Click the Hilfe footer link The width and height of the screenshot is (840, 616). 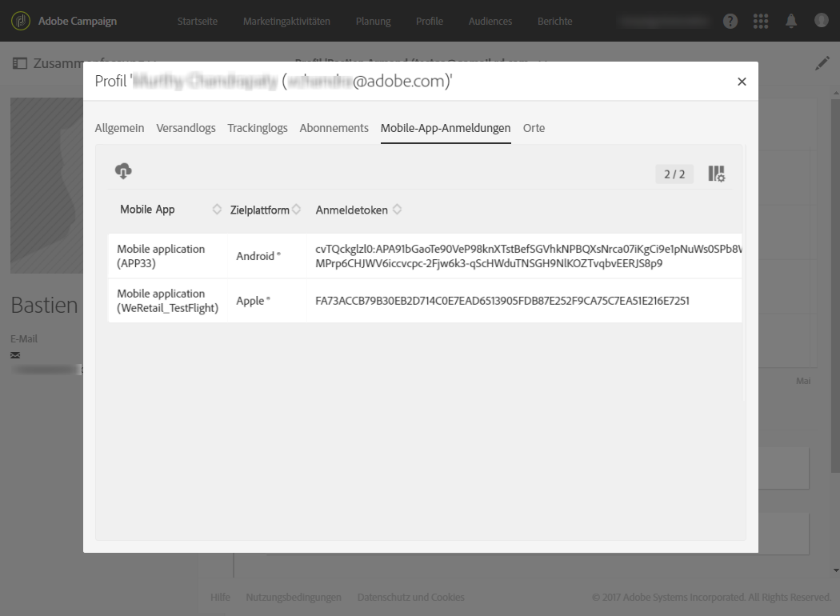pos(220,598)
